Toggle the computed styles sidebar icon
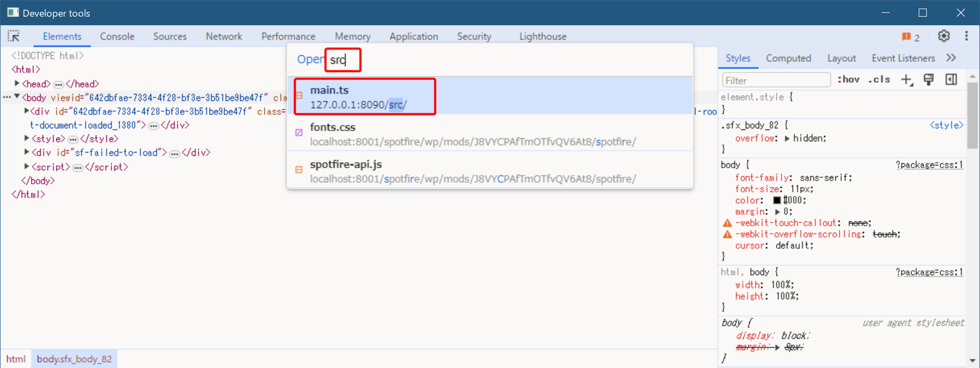 [x=951, y=80]
